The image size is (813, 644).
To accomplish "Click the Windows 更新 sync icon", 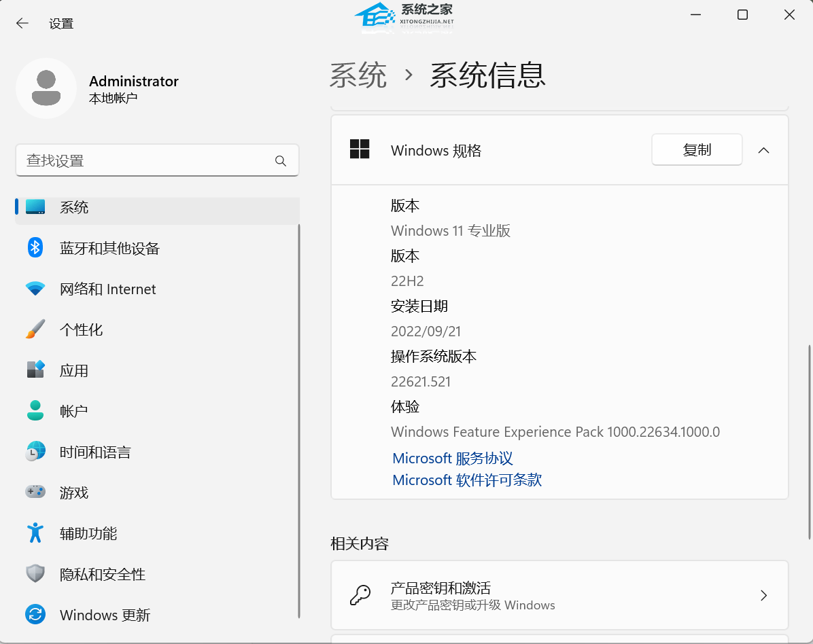I will [x=35, y=615].
